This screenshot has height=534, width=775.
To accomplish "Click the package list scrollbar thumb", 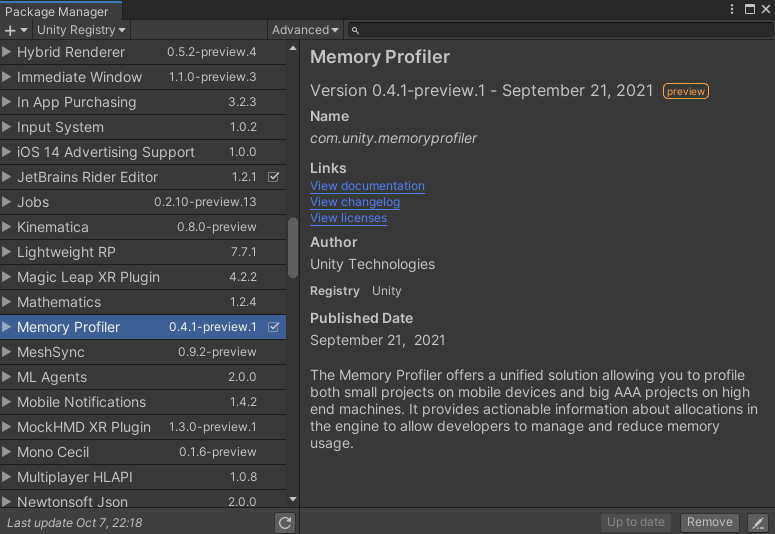I will tap(293, 248).
